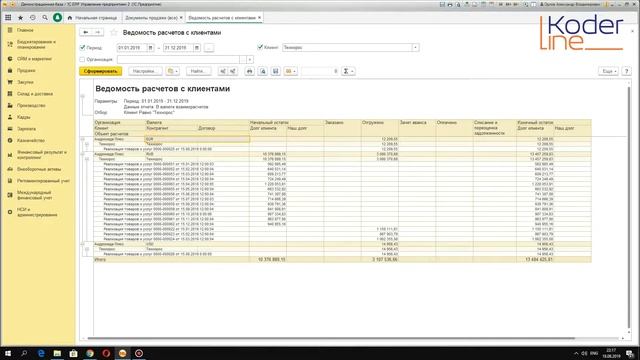
Task: Choose period with ellipsis button
Action: click(x=209, y=48)
